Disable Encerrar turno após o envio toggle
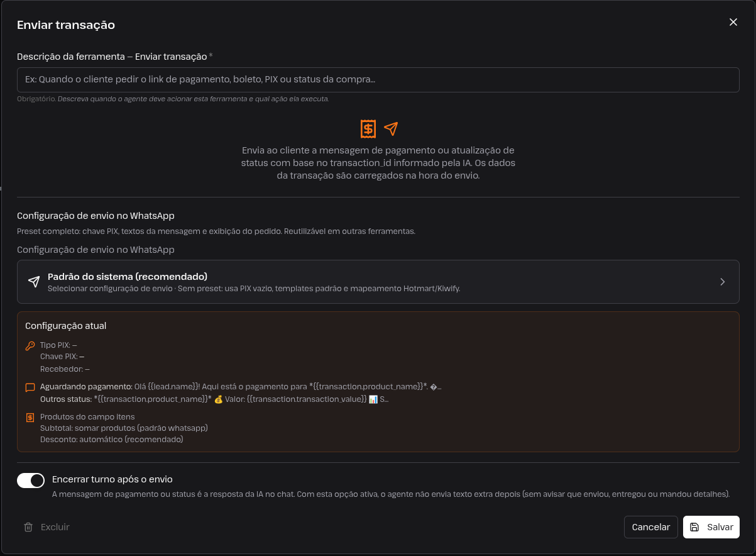Image resolution: width=756 pixels, height=556 pixels. (31, 481)
